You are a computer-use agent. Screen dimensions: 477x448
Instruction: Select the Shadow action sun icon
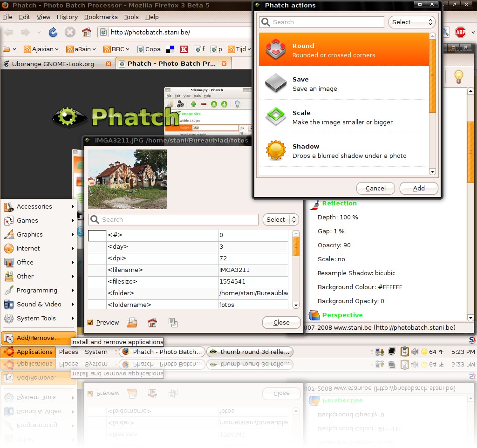pos(276,150)
